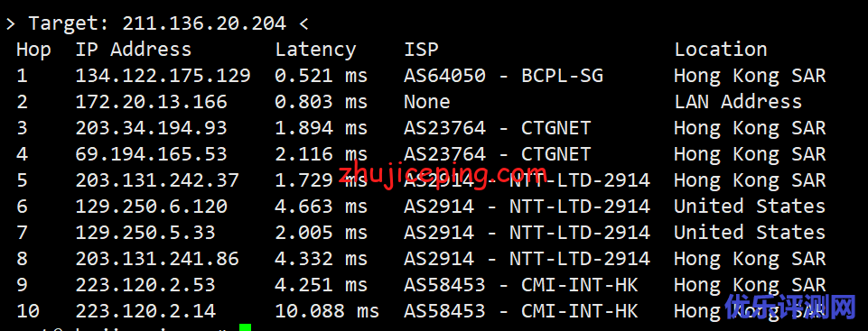Click United States location on hop 6
The height and width of the screenshot is (331, 868).
point(750,207)
